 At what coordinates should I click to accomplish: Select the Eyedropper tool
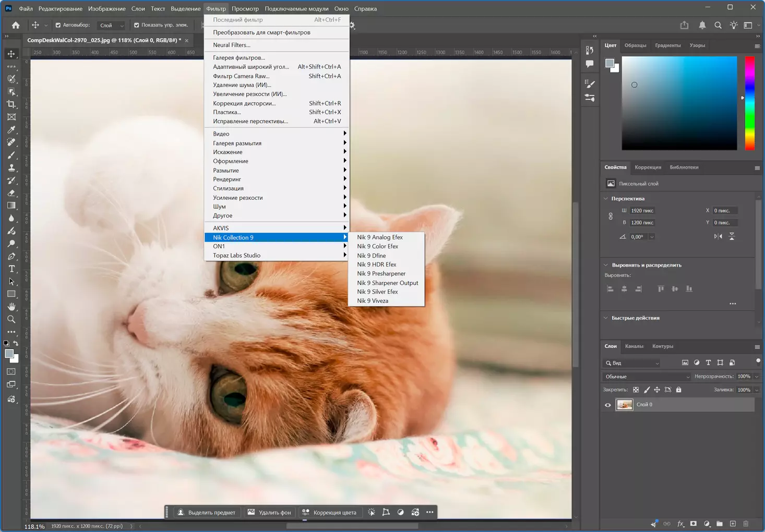pos(11,130)
